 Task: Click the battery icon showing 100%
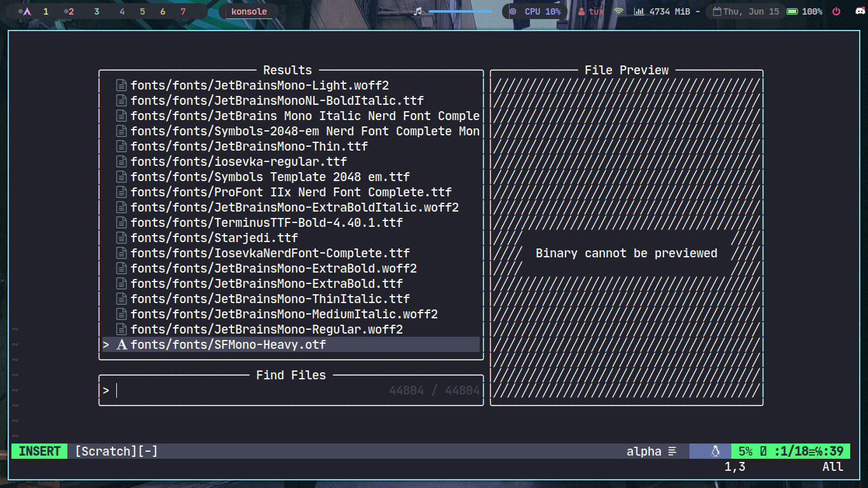pos(792,11)
